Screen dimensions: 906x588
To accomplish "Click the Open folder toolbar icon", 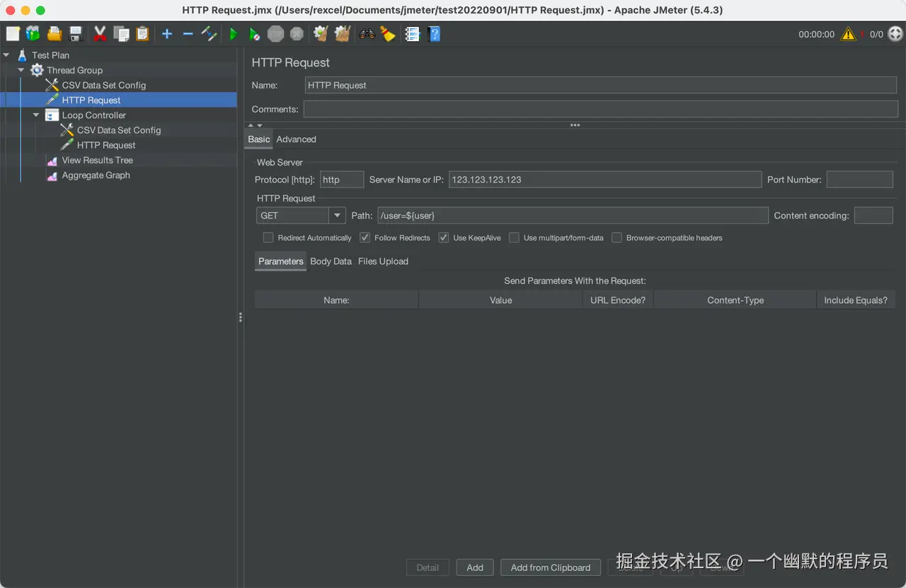I will point(55,33).
